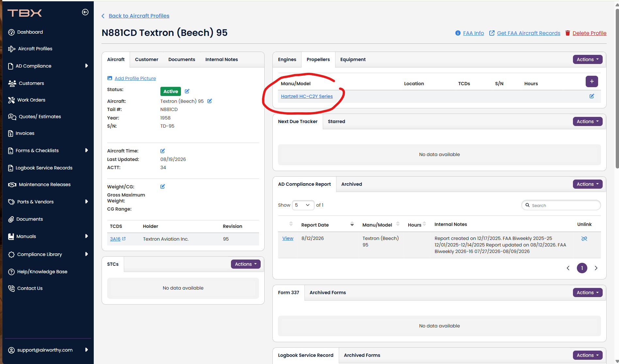Open the AD Compliance Report Actions dropdown
This screenshot has height=364, width=619.
(588, 184)
